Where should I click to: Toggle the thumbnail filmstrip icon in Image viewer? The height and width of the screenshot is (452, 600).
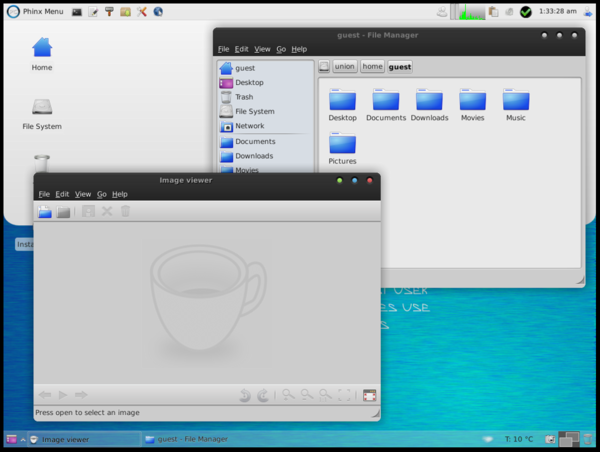(x=369, y=395)
